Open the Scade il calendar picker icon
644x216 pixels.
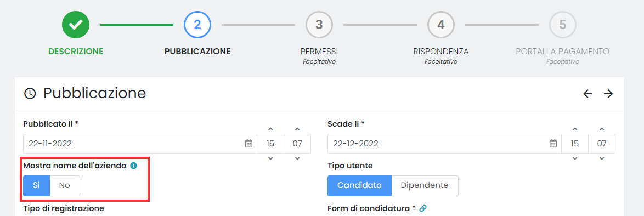[553, 144]
